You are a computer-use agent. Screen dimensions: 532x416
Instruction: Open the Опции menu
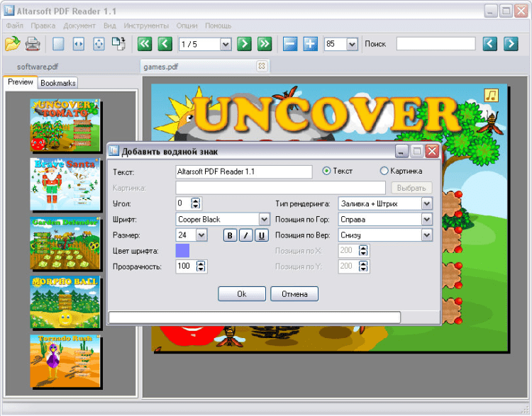(x=187, y=26)
